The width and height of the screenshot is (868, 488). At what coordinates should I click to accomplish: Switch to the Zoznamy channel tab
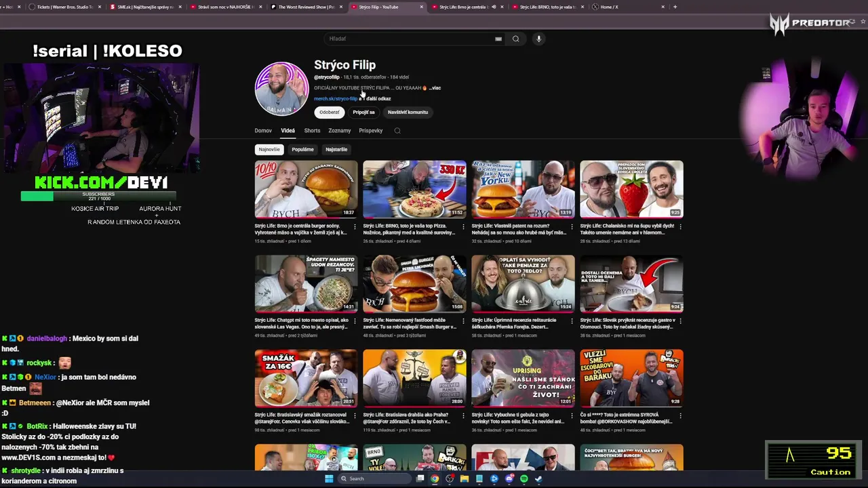tap(340, 131)
